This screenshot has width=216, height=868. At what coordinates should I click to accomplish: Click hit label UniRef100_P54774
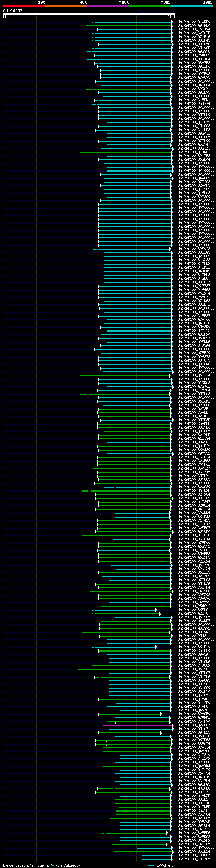[x=194, y=104]
